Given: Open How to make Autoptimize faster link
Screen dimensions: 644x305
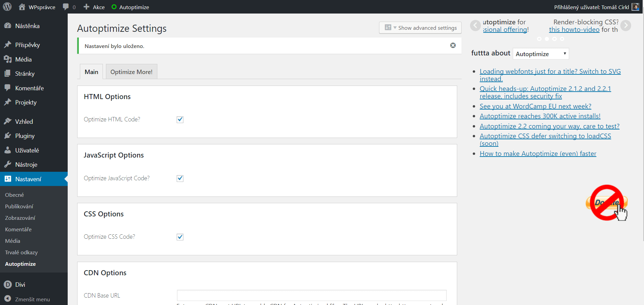Looking at the screenshot, I should coord(538,154).
